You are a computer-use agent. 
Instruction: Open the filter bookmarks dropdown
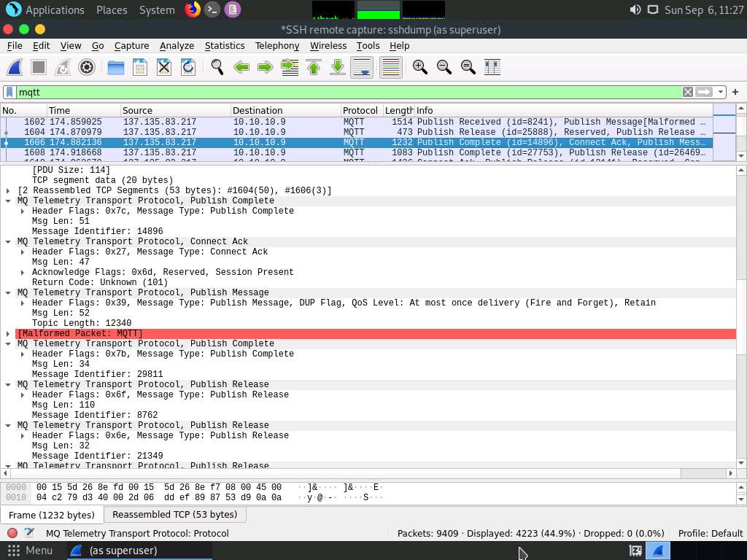(x=8, y=92)
